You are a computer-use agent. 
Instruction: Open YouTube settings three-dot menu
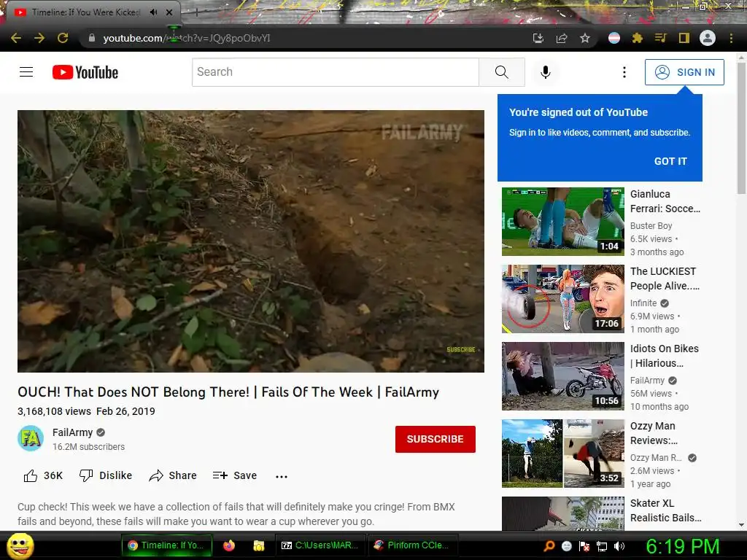click(624, 72)
